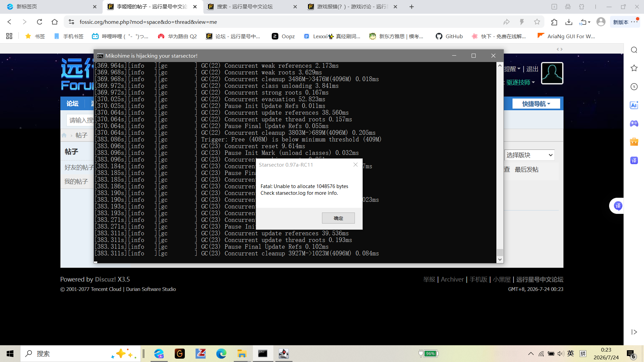Open the orange toolbox sidebar icon
The image size is (644, 362).
tap(634, 142)
